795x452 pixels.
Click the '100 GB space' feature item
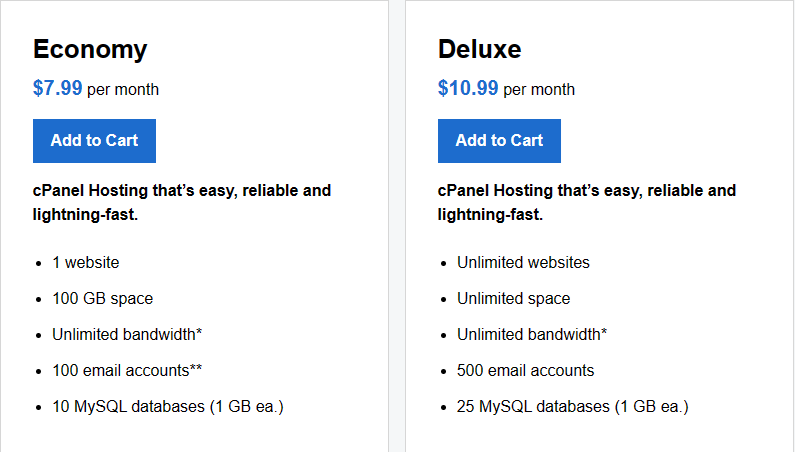tap(102, 299)
